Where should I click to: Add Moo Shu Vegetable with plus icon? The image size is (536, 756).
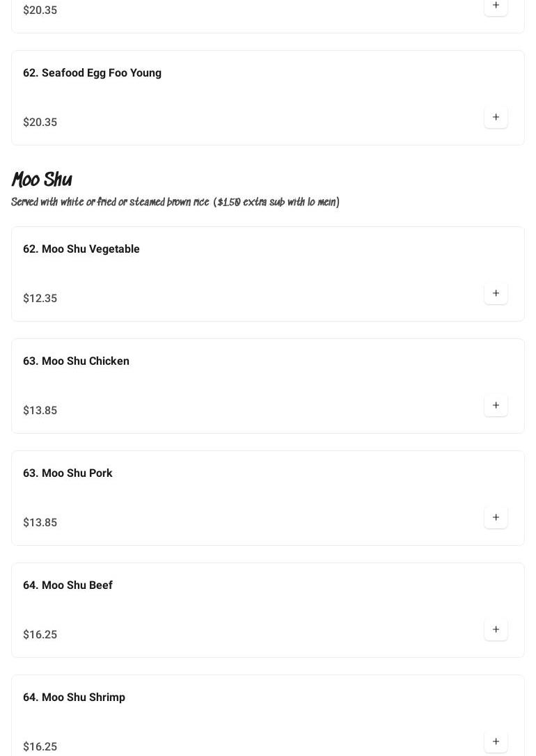pos(496,293)
